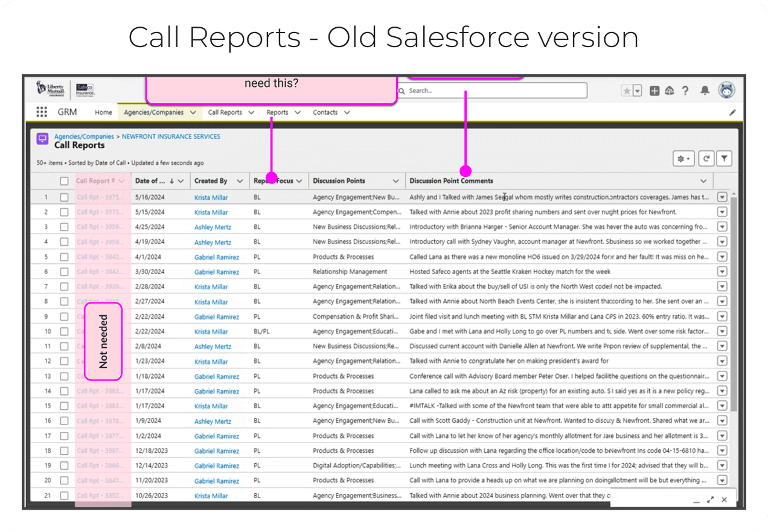Open Krista Millar link in row 1
Viewport: 768px width, 532px height.
211,197
